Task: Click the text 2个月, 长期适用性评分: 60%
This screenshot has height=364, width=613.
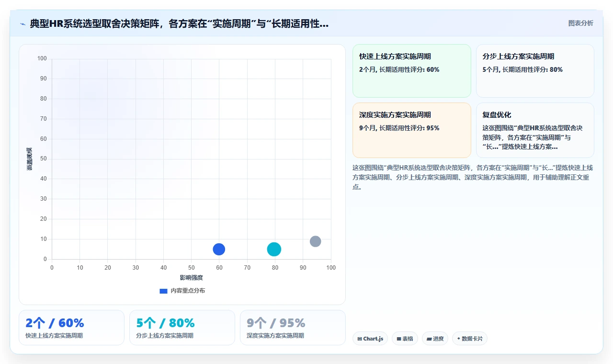Action: [x=399, y=69]
